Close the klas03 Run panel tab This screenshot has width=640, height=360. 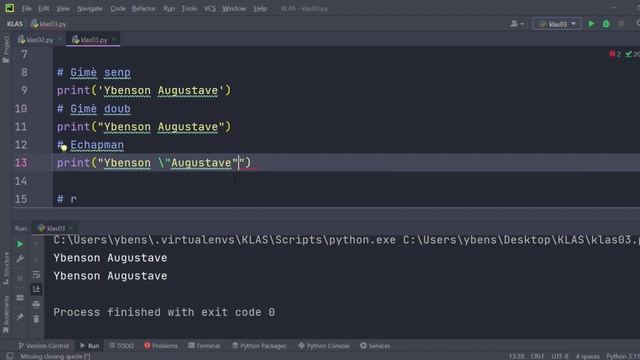coord(71,228)
